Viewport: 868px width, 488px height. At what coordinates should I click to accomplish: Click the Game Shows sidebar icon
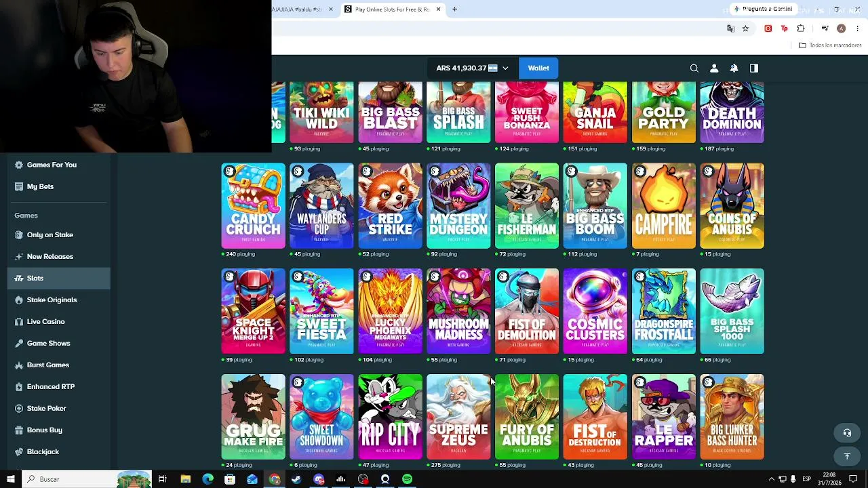click(x=19, y=343)
